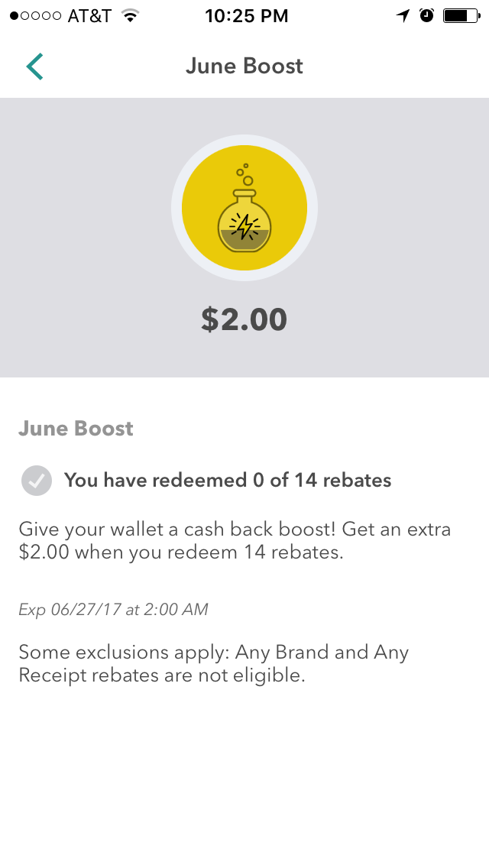Tap the cellular signal strength dots
This screenshot has width=489, height=868.
pyautogui.click(x=35, y=16)
